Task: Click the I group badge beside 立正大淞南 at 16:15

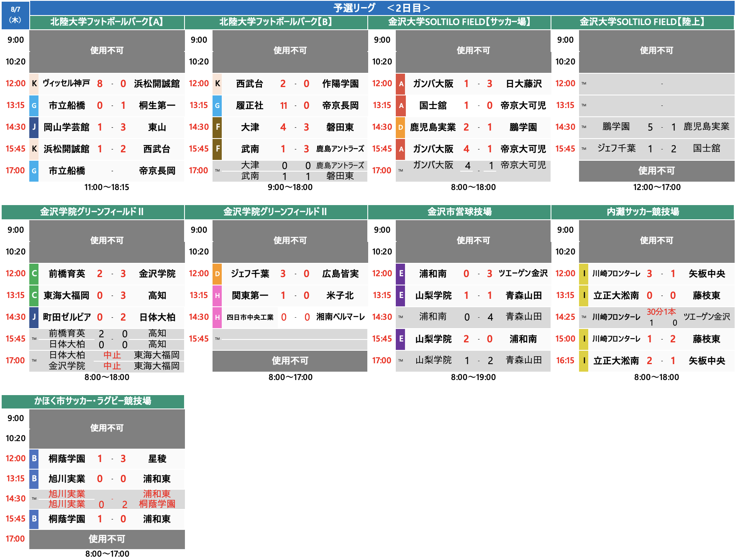Action: pos(584,361)
